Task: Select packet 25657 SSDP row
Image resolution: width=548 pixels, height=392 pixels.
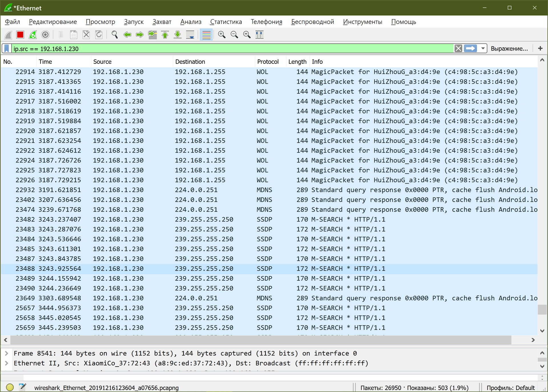Action: (x=269, y=308)
